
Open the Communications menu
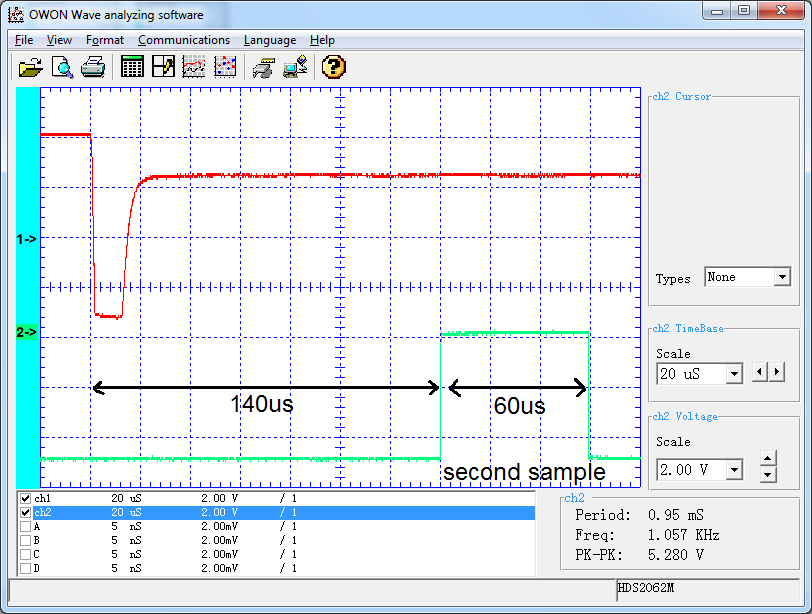(x=184, y=40)
